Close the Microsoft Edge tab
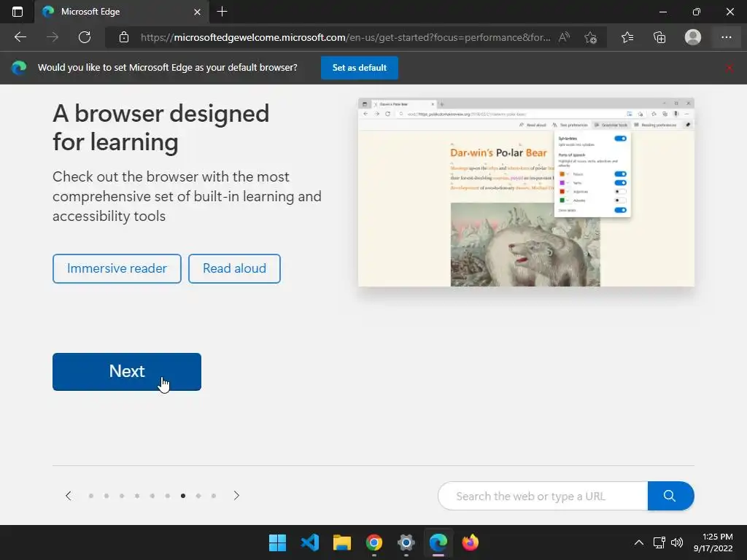The width and height of the screenshot is (747, 560). coord(197,12)
